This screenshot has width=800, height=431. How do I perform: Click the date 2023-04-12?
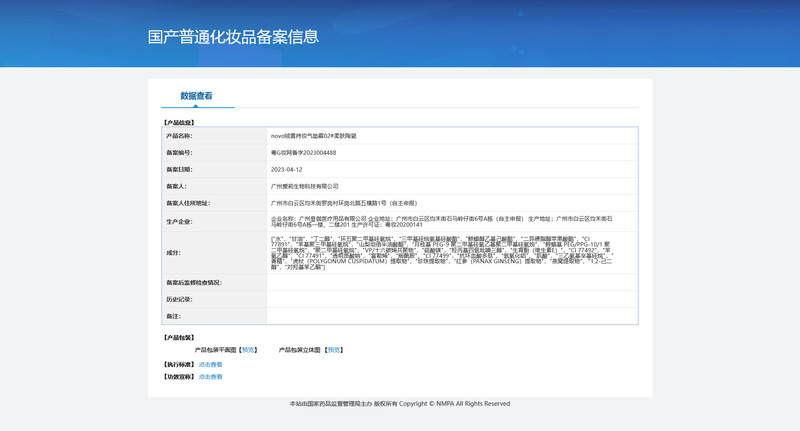[286, 169]
